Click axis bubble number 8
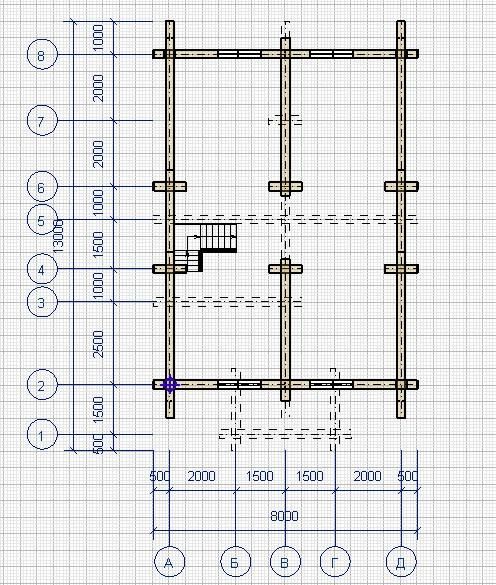Screen dimensions: 496x585 coord(42,55)
